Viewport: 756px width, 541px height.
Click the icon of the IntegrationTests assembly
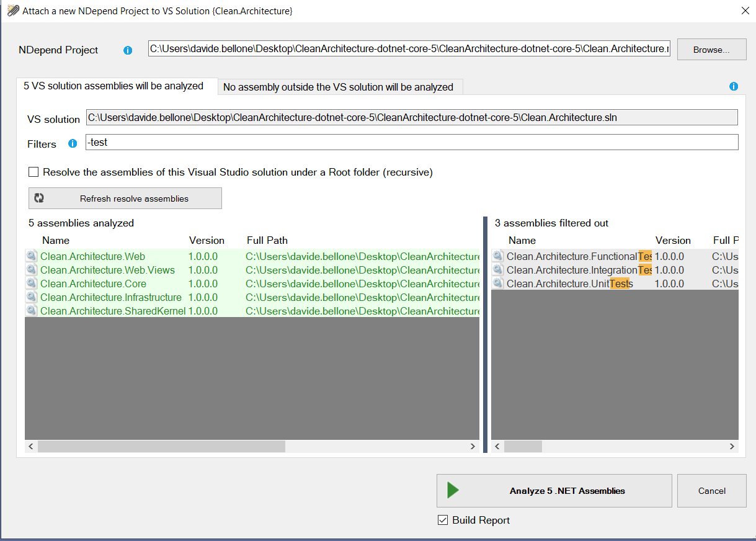(497, 270)
